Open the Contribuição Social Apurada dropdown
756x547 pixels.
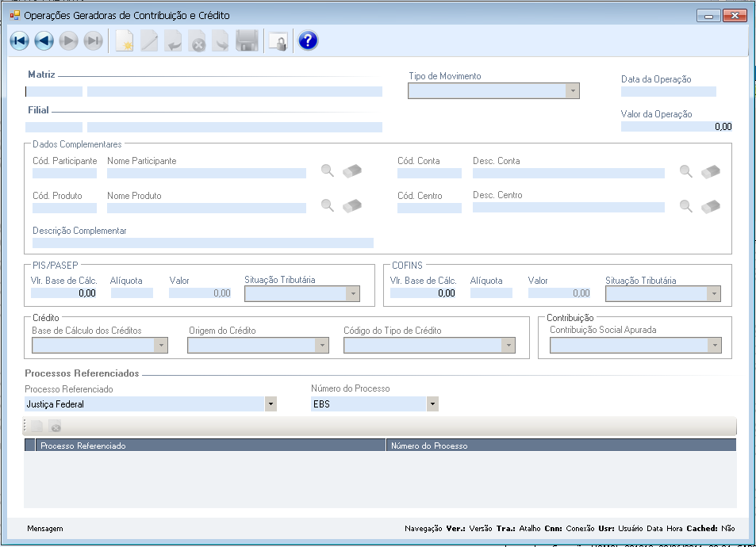coord(715,345)
